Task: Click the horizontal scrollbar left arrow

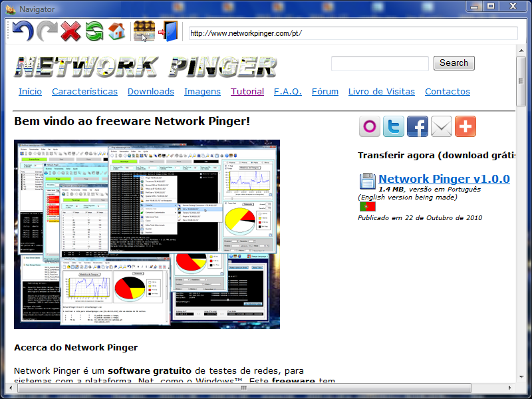Action: [x=11, y=388]
